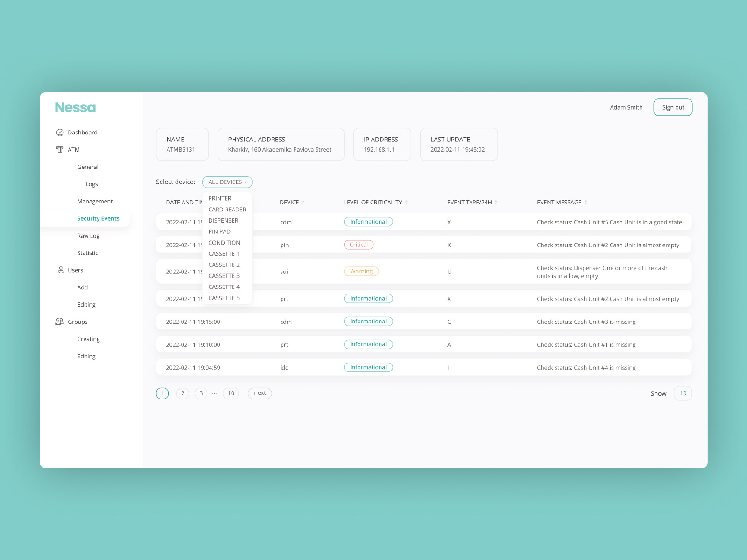The image size is (747, 560).
Task: Select page 2 in pagination
Action: tap(183, 393)
